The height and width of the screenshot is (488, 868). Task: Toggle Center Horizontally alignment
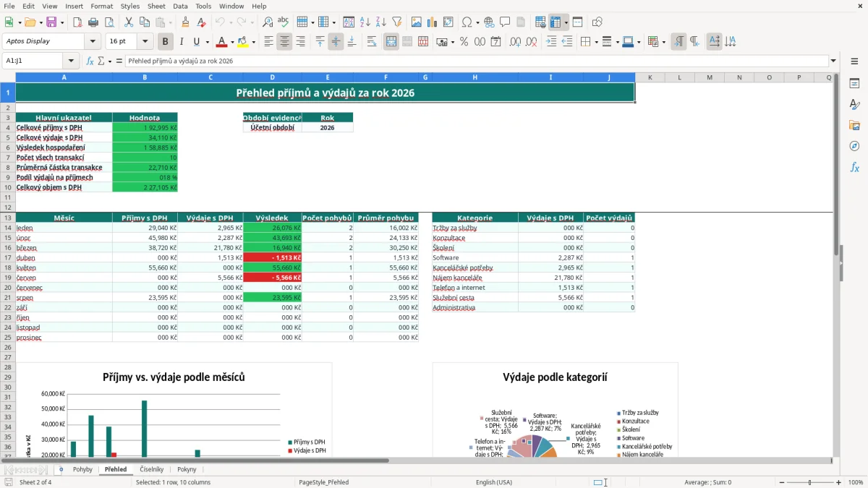[285, 42]
